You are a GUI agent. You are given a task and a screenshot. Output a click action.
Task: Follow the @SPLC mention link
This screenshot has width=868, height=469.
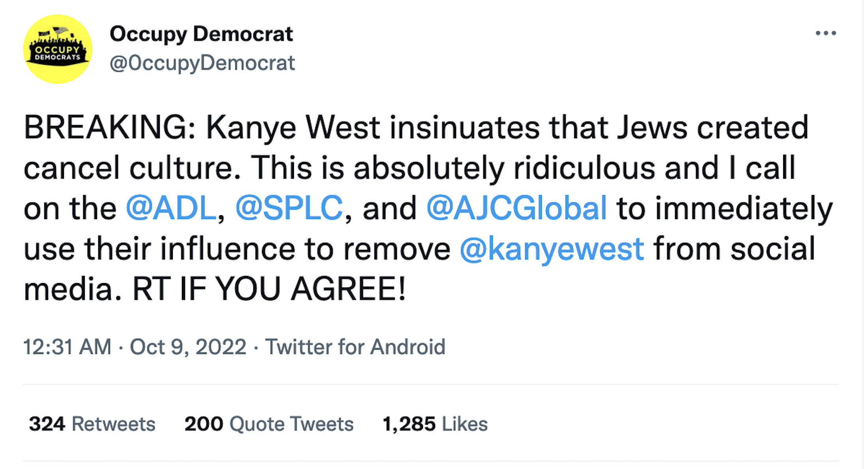(x=289, y=208)
